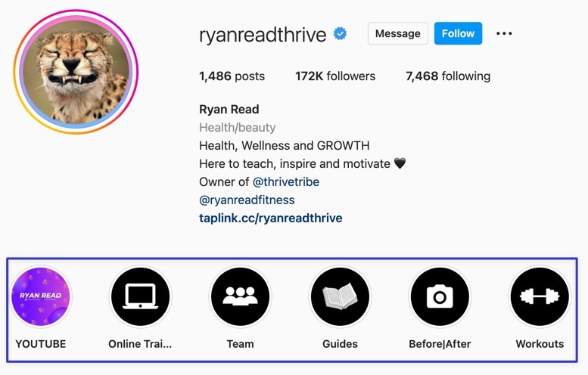The image size is (588, 375).
Task: Click the blue verified badge
Action: click(x=340, y=34)
